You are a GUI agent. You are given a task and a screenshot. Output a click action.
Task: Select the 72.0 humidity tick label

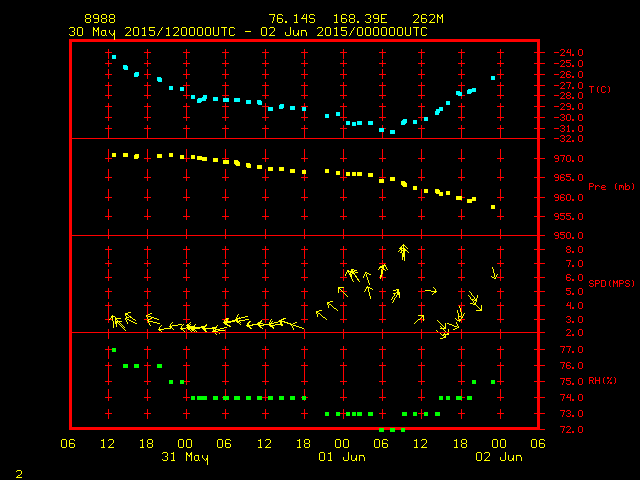pyautogui.click(x=571, y=430)
